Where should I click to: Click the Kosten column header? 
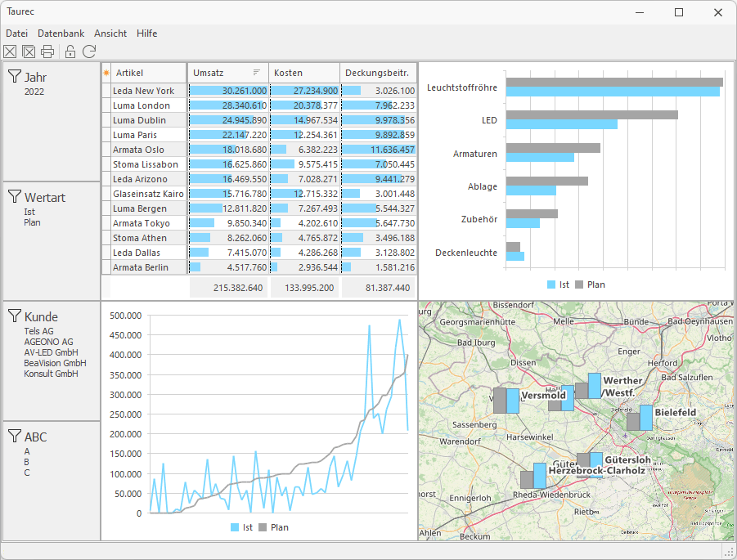coord(303,73)
